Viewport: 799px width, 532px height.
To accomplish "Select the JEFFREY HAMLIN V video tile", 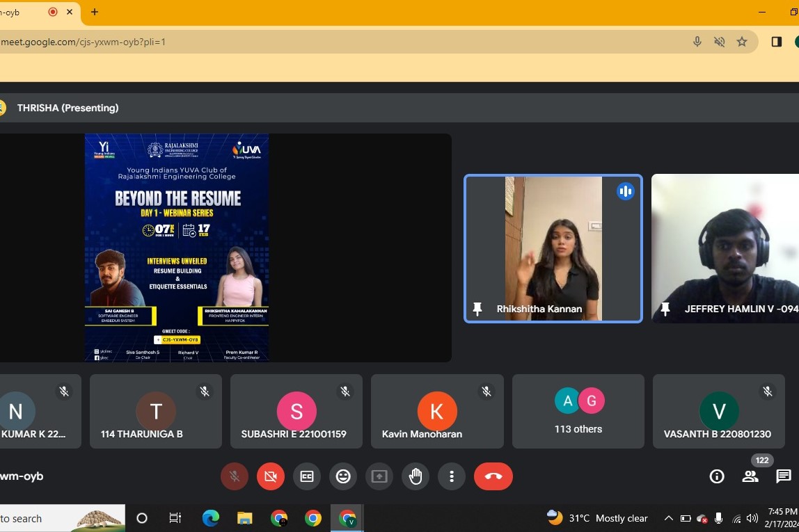I will point(725,248).
